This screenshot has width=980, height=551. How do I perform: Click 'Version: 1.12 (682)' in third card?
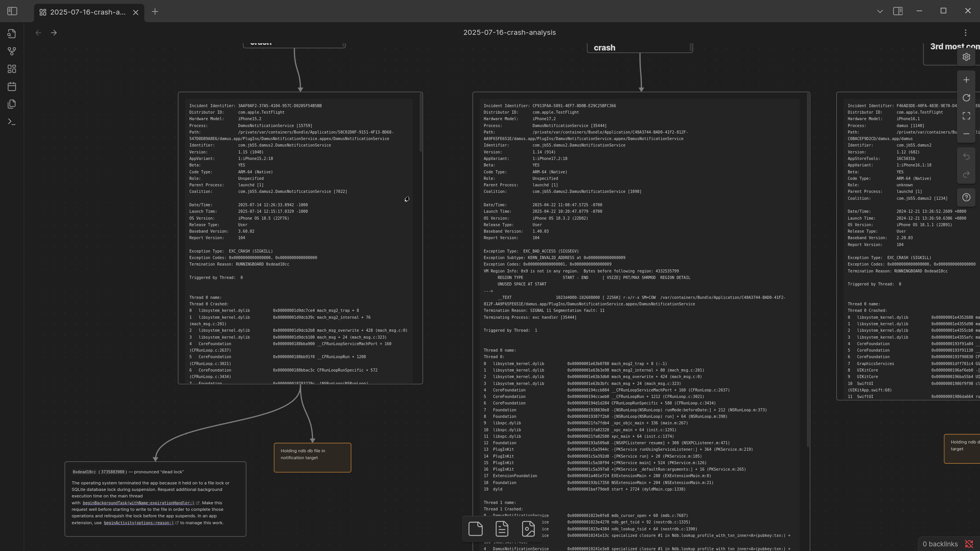(884, 152)
